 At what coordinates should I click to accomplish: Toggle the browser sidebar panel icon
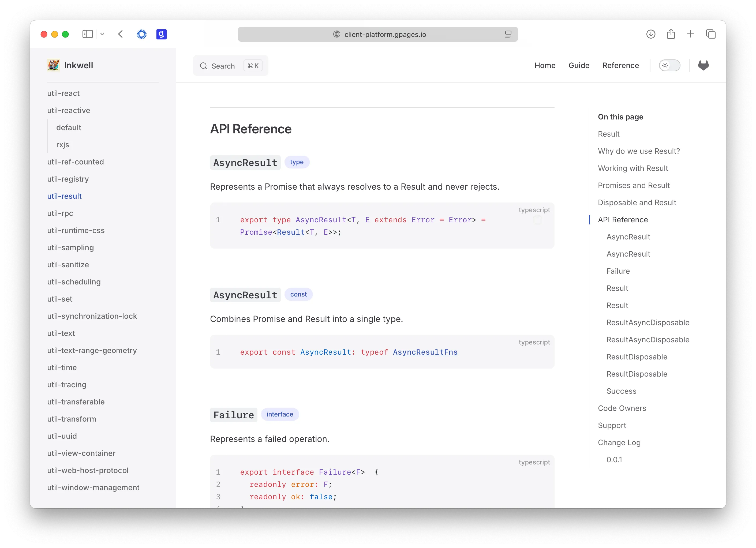point(87,34)
